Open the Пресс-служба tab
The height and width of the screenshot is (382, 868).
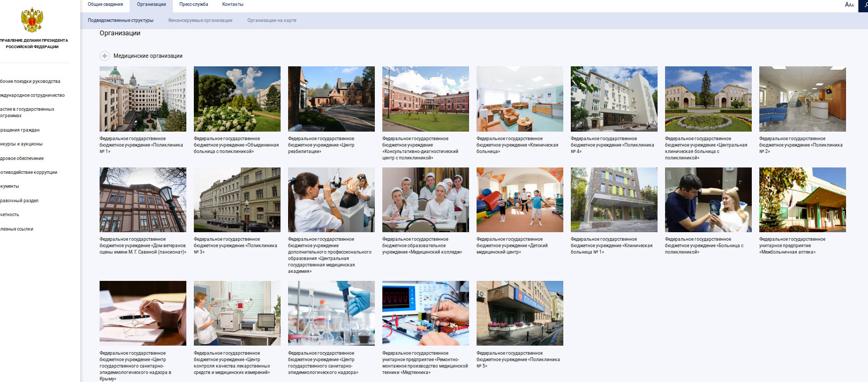(193, 4)
